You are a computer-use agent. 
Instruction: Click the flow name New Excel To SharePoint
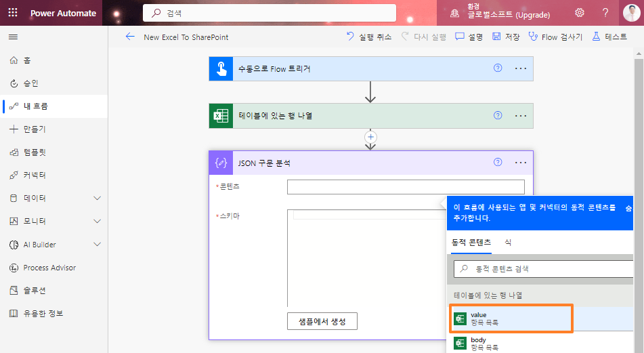click(186, 37)
